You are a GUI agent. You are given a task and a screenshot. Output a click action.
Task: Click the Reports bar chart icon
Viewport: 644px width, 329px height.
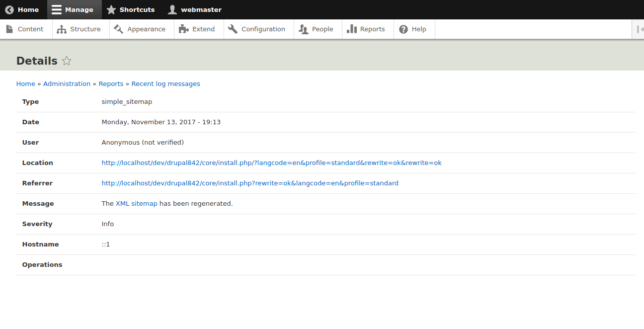pos(352,29)
